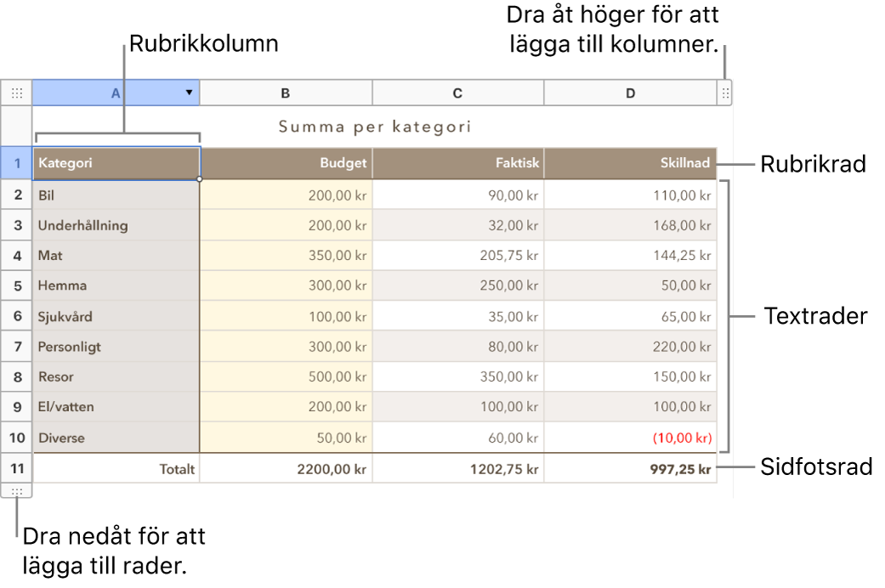
Task: Select column D header
Action: tap(630, 92)
